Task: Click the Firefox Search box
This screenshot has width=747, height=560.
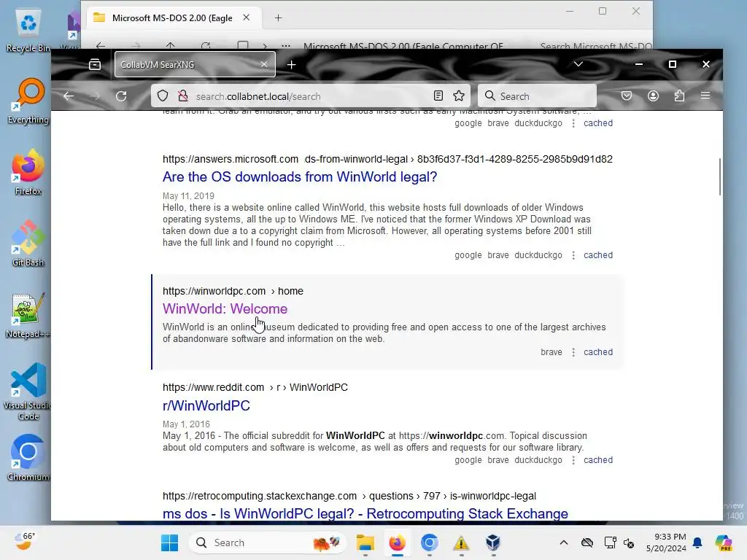Action: tap(538, 96)
